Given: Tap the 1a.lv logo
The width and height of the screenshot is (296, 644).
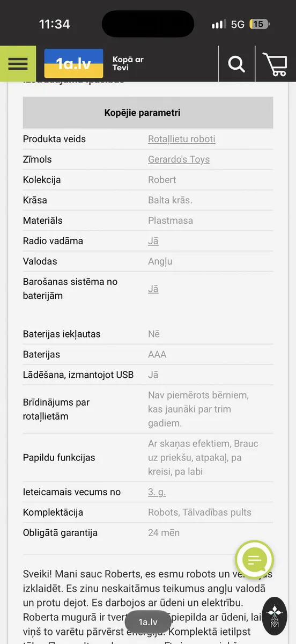Looking at the screenshot, I should (73, 63).
